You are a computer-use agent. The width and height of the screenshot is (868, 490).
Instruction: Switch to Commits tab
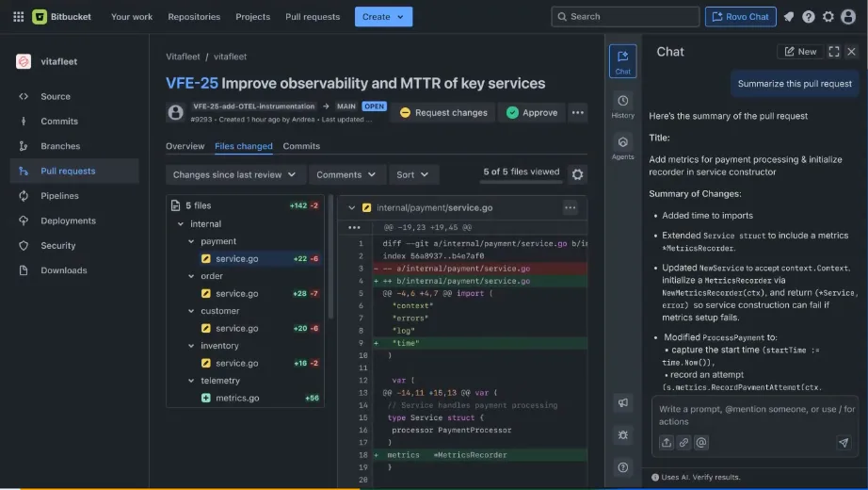(301, 146)
